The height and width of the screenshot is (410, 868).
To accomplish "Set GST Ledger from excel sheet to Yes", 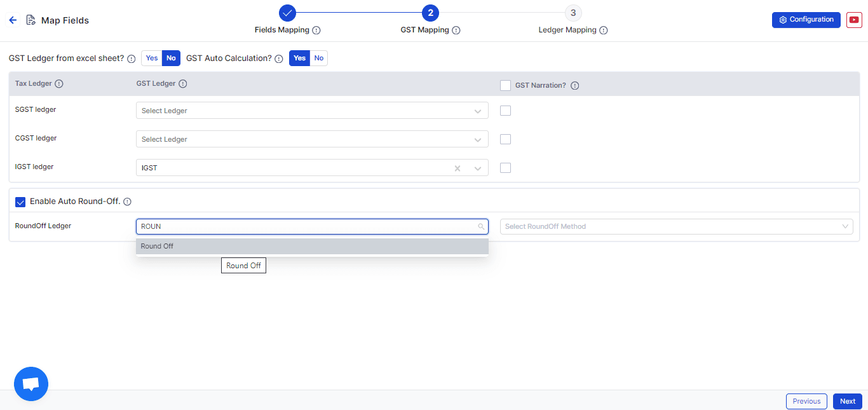I will [152, 58].
